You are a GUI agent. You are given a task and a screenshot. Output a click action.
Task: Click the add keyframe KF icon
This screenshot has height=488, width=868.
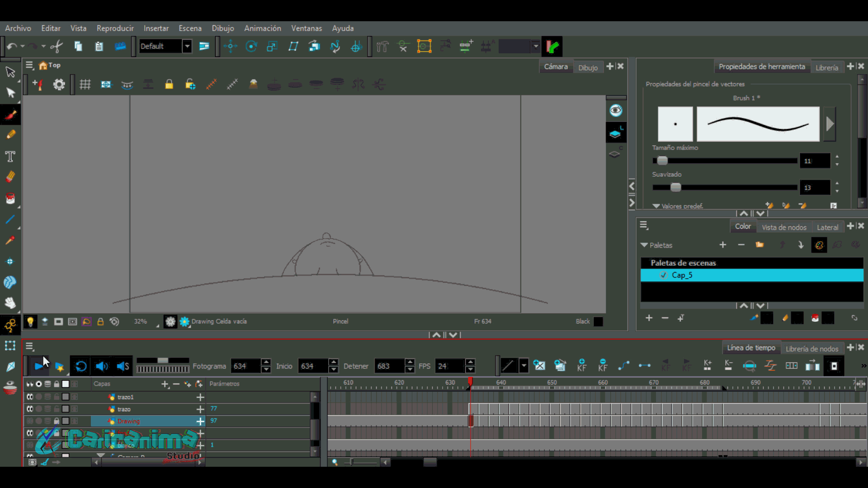(581, 366)
